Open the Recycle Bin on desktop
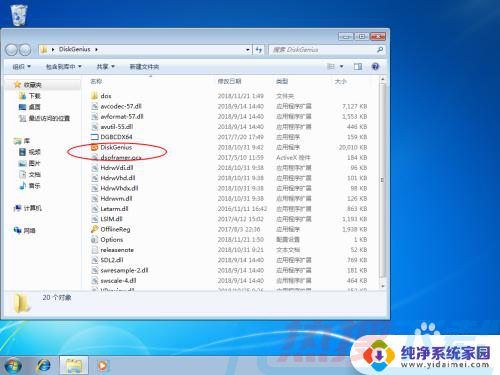 pos(19,15)
